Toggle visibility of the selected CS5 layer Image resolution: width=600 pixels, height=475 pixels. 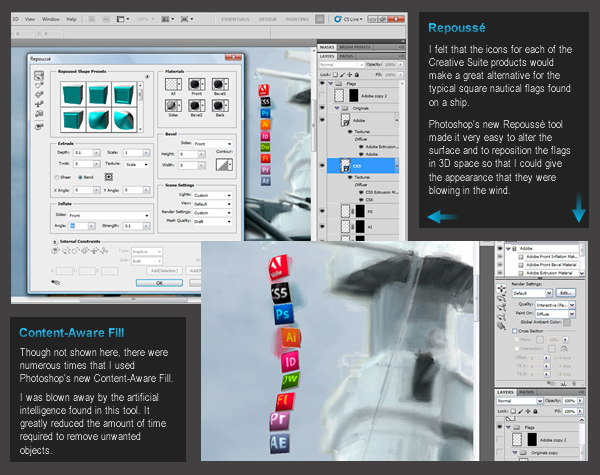[322, 166]
